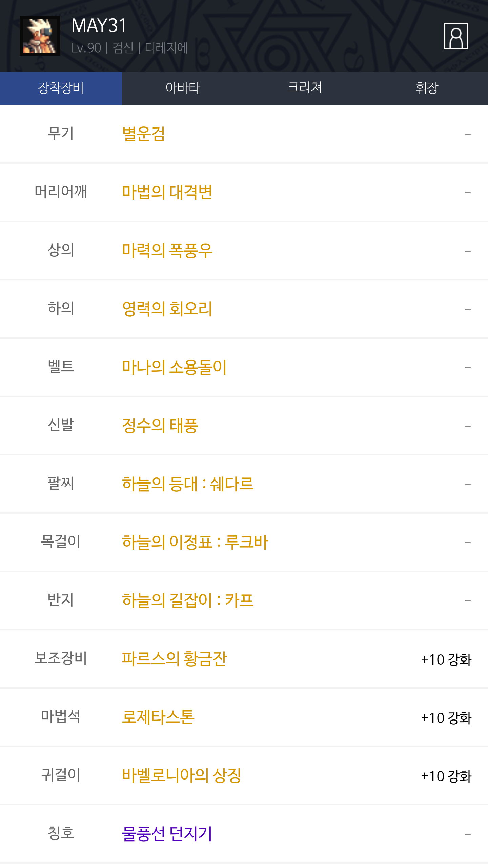View bracelet 하늘의 등대 : 쉐다르

click(x=188, y=484)
